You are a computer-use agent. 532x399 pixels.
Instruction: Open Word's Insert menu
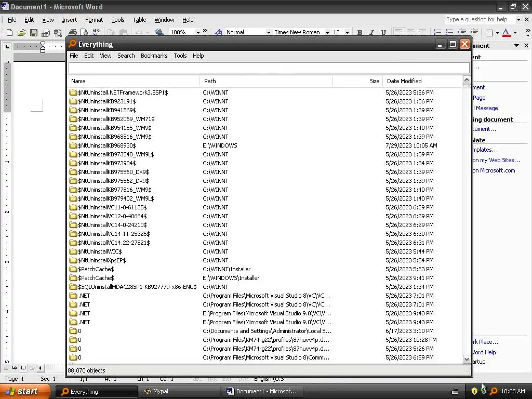[69, 20]
